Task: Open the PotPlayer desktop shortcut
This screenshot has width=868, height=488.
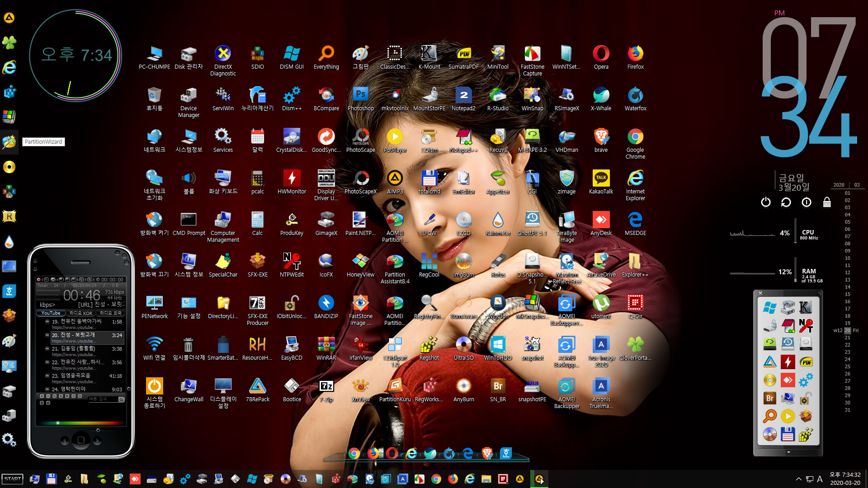Action: tap(395, 141)
